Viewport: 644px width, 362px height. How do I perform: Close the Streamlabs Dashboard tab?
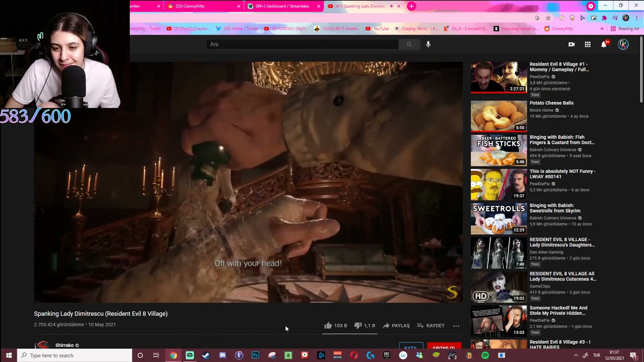[x=319, y=6]
